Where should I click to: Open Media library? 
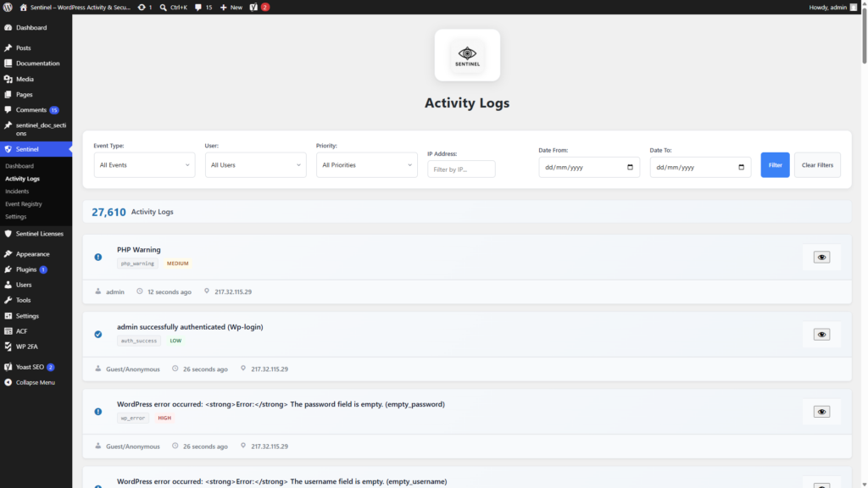click(x=25, y=79)
